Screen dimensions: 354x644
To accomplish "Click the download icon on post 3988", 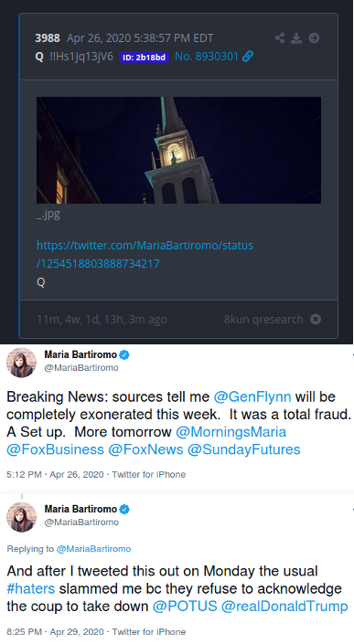I will [x=296, y=38].
